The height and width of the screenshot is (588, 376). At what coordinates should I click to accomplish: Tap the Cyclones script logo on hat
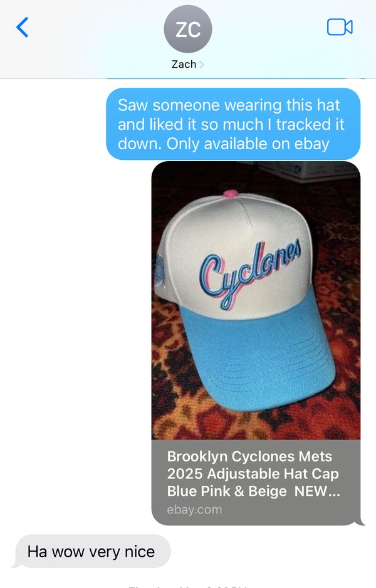249,272
